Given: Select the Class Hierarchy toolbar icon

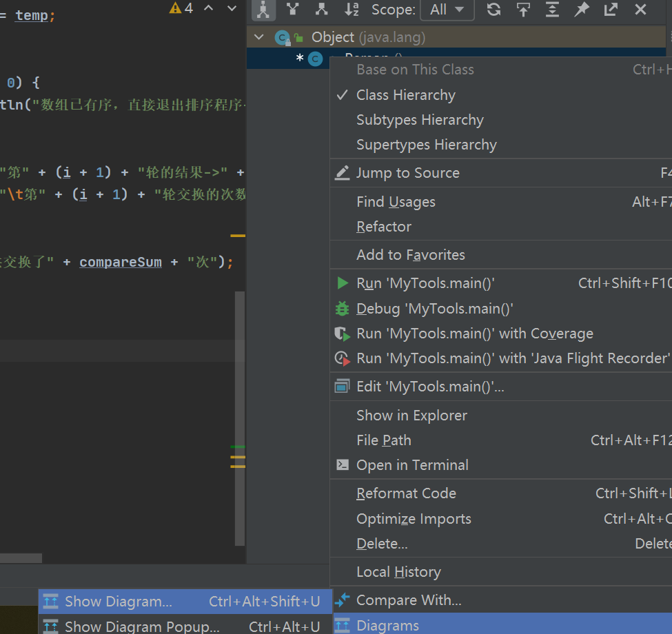Looking at the screenshot, I should pos(263,10).
